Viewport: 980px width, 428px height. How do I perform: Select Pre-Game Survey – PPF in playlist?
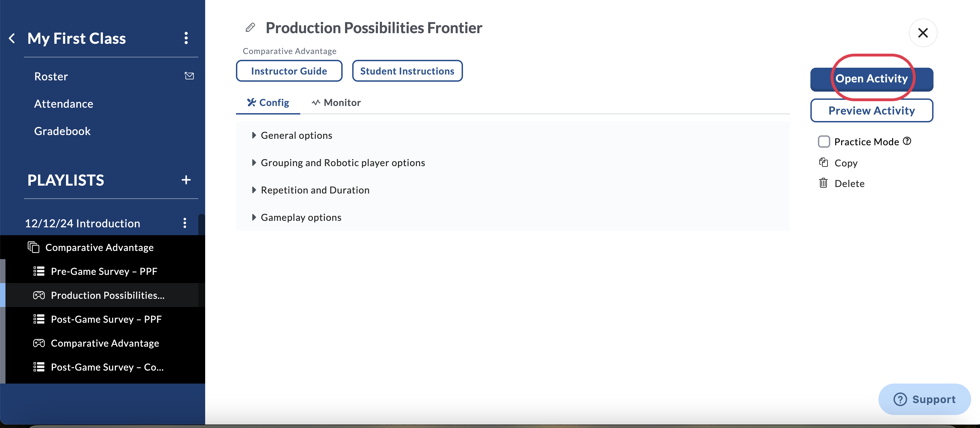pyautogui.click(x=104, y=271)
